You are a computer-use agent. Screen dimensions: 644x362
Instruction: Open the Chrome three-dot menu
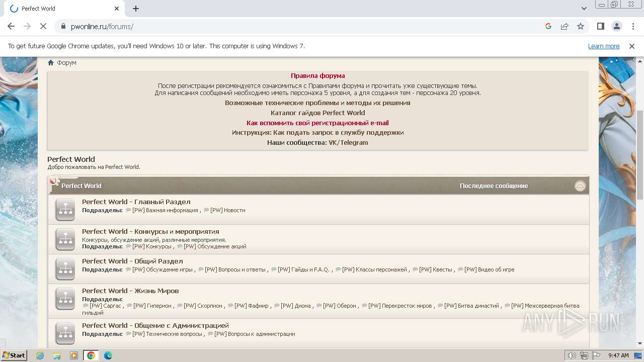point(632,26)
